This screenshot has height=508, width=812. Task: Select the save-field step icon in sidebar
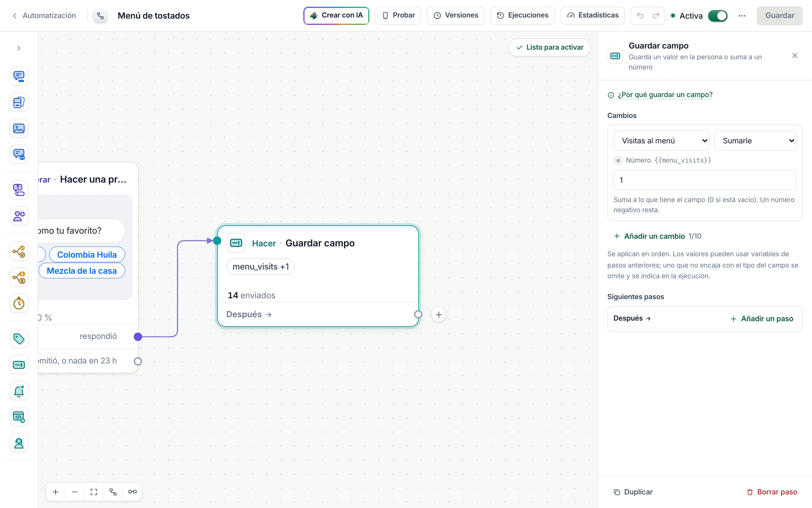[19, 365]
